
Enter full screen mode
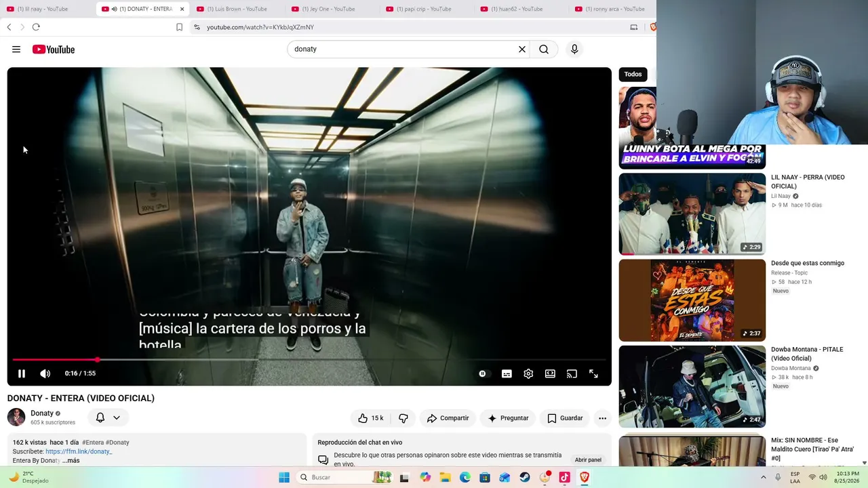(x=593, y=373)
